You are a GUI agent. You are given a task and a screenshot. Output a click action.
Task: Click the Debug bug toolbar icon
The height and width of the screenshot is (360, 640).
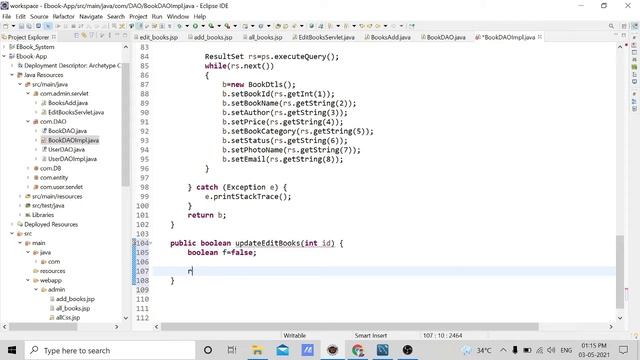179,26
